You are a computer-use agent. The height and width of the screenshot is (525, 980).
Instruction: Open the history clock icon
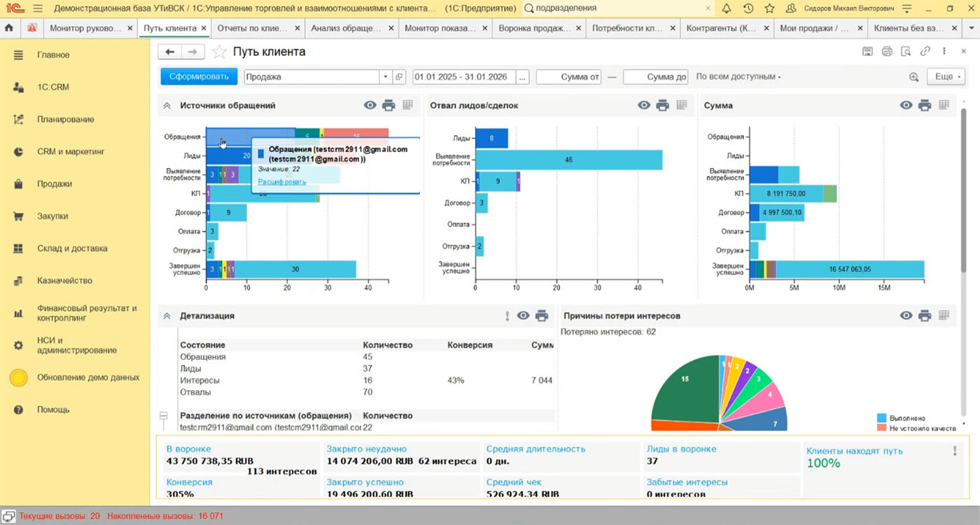[x=748, y=8]
